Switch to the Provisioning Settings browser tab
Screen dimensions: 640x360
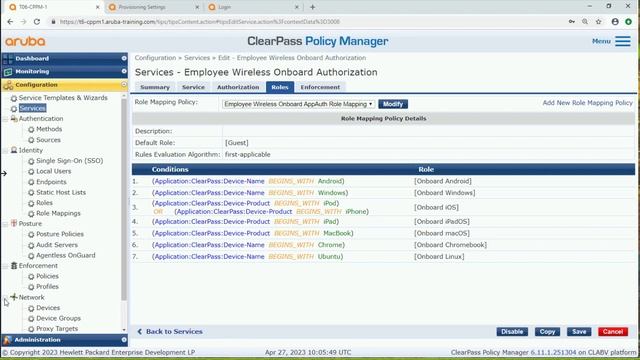point(153,7)
